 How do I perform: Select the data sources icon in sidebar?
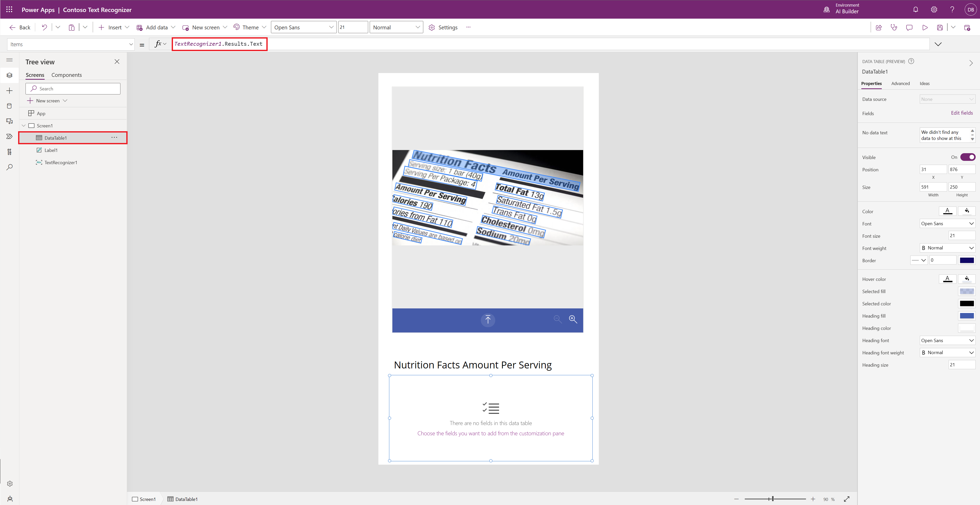click(x=9, y=105)
